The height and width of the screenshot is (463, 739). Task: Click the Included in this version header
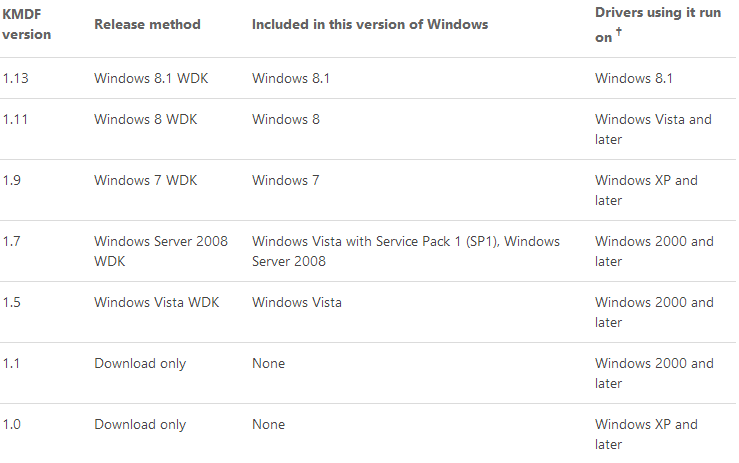point(370,24)
